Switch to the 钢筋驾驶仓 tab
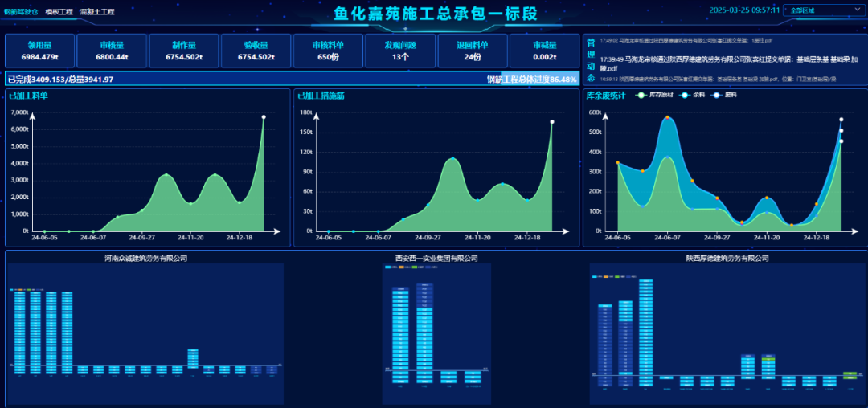 [x=21, y=11]
